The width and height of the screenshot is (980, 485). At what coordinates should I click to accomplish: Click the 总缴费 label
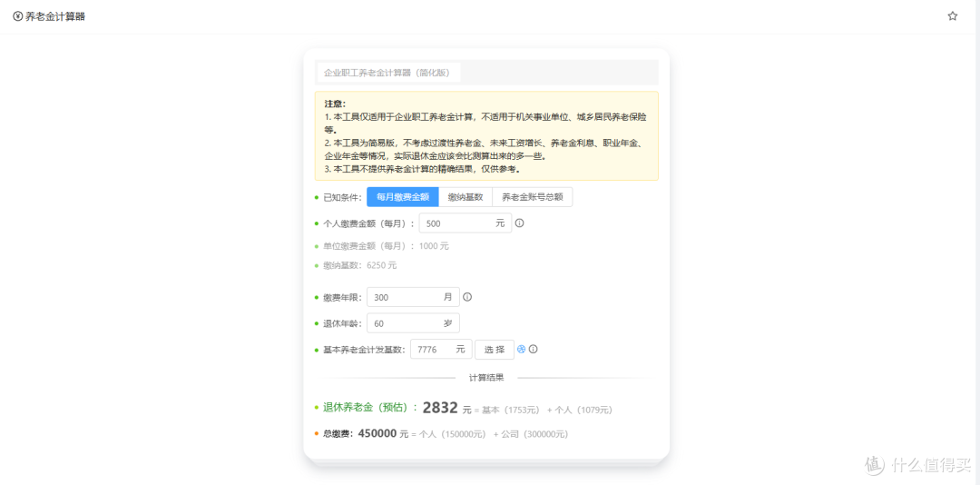[338, 433]
